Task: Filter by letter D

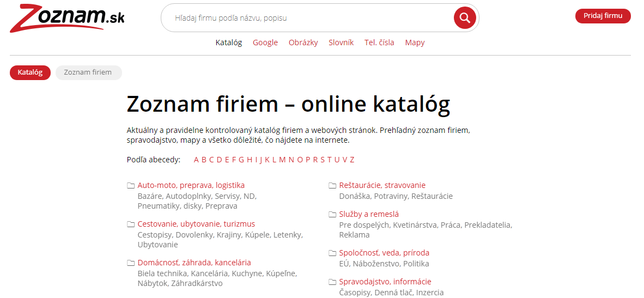Action: pos(219,160)
